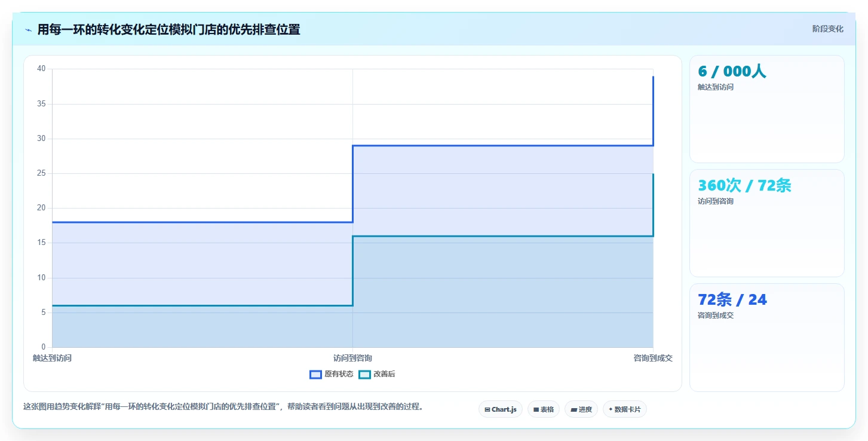Open the 触达到访问 data card
The height and width of the screenshot is (441, 868).
click(x=767, y=109)
